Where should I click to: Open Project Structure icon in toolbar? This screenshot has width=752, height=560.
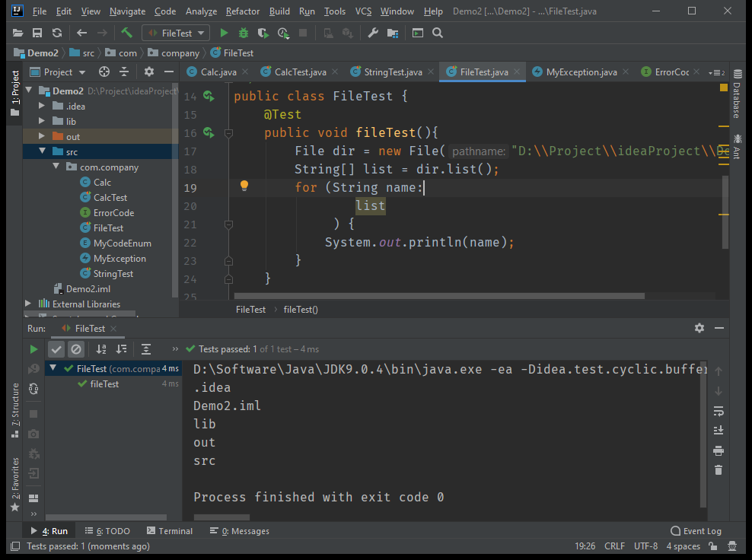click(x=393, y=33)
